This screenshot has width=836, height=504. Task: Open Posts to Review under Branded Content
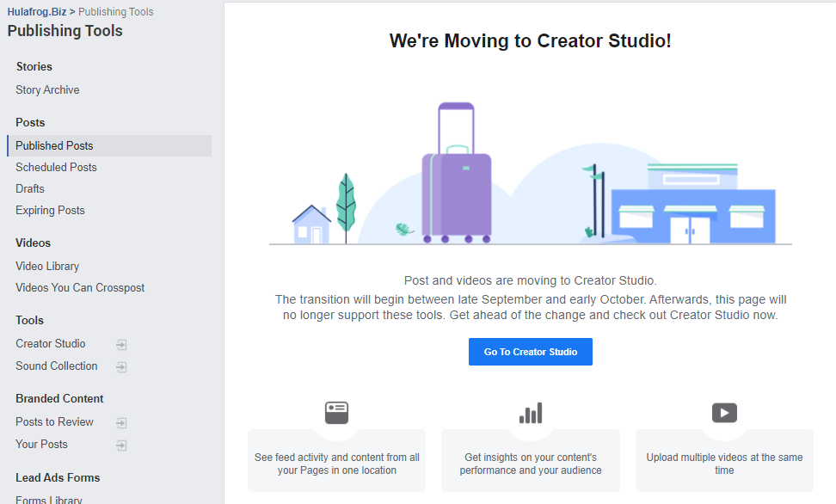[x=54, y=422]
